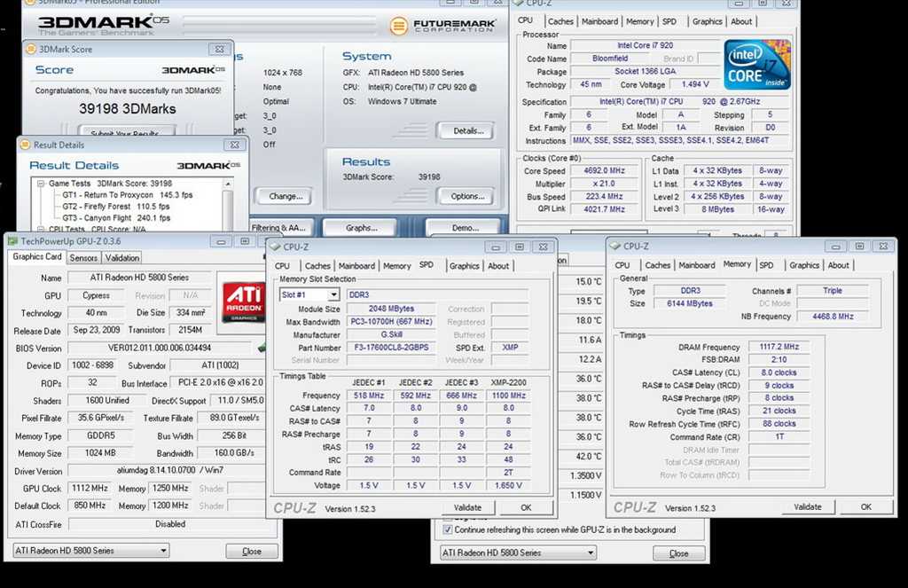Open the Mainboard tab in top CPU-Z window
Viewport: 908px width, 588px height.
point(599,21)
